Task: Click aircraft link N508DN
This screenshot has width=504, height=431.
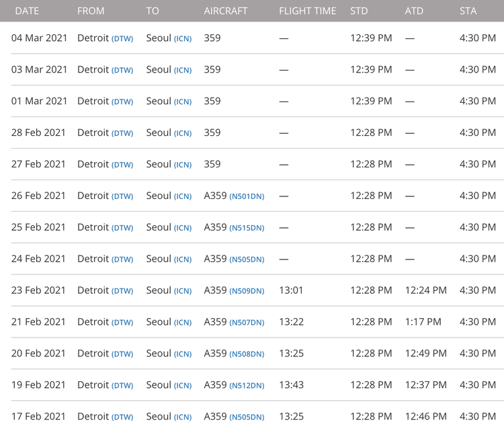Action: [247, 354]
